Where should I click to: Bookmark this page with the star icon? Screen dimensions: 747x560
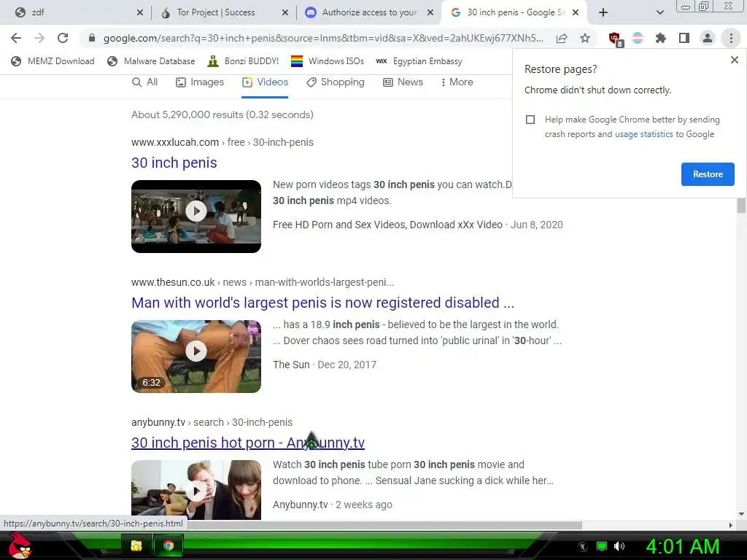585,38
